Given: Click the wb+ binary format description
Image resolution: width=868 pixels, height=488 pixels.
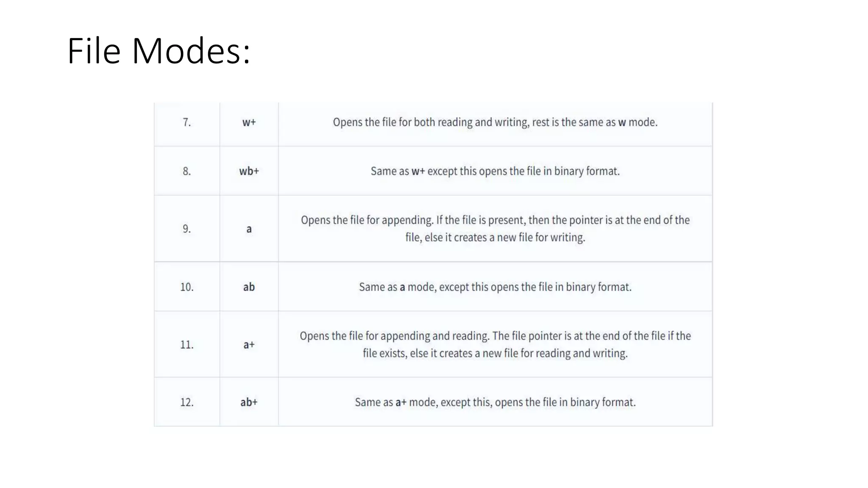Looking at the screenshot, I should point(495,171).
